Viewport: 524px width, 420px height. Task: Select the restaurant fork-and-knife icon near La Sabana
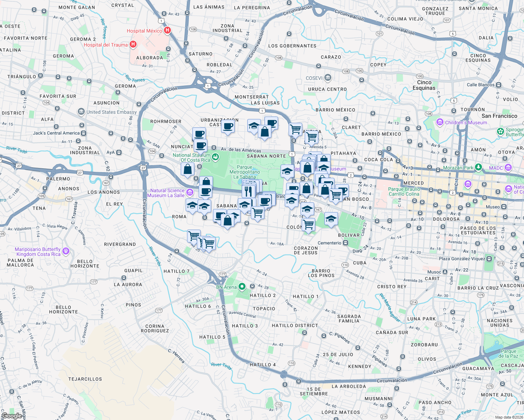pyautogui.click(x=249, y=191)
